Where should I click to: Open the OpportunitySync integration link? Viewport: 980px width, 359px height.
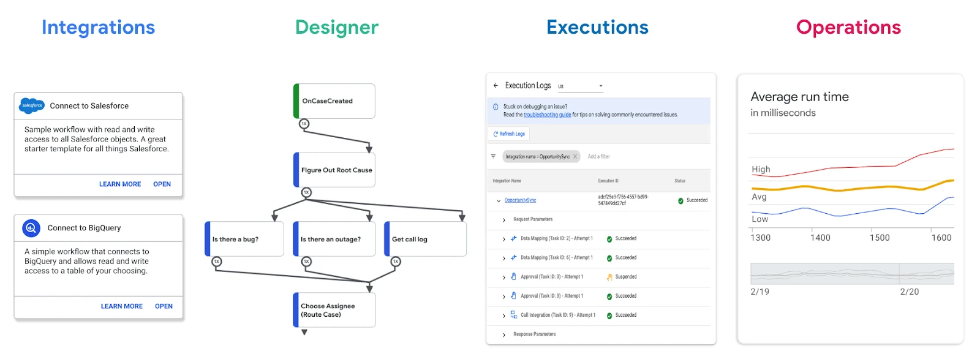pyautogui.click(x=520, y=200)
